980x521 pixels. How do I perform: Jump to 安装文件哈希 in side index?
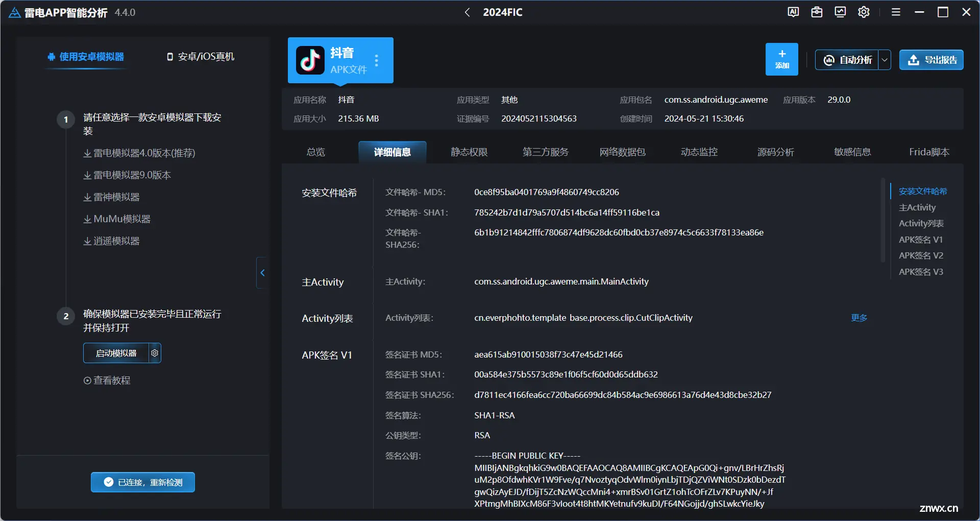click(x=923, y=192)
